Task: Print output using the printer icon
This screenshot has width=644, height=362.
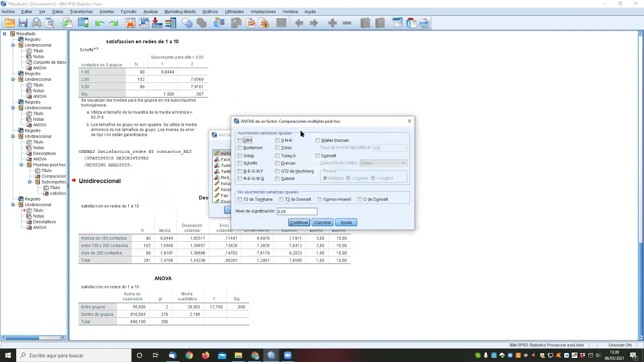Action: point(36,23)
